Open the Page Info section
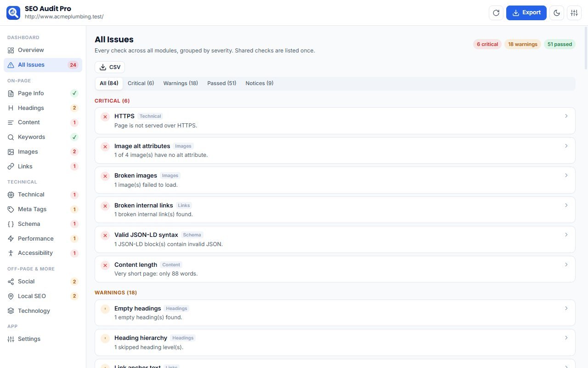Image resolution: width=588 pixels, height=368 pixels. (x=43, y=93)
